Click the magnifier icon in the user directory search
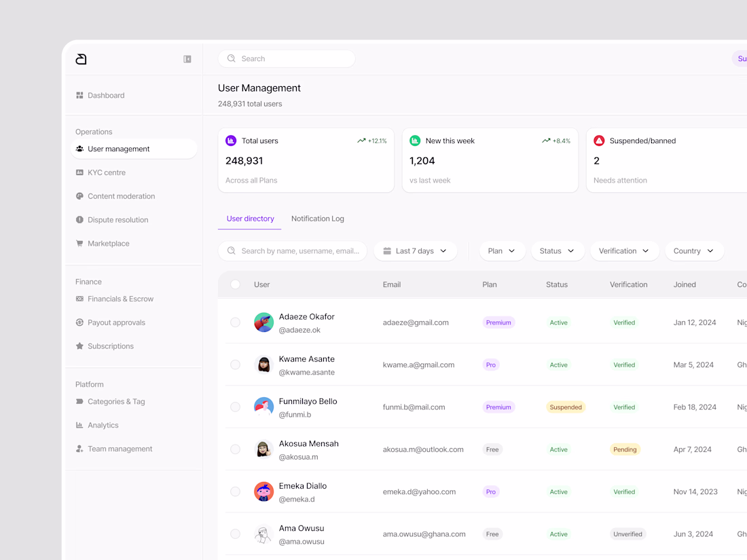Screen dimensions: 747x560 pyautogui.click(x=232, y=251)
